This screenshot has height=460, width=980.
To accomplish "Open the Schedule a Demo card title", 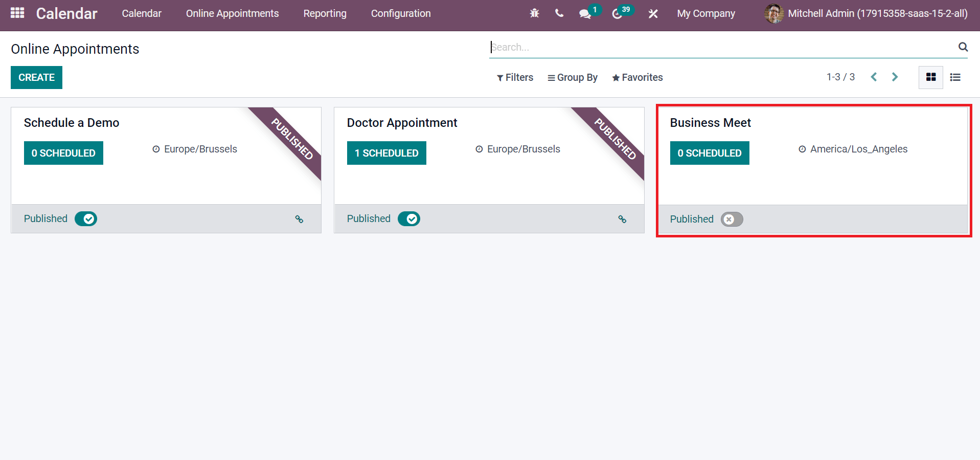I will coord(72,123).
